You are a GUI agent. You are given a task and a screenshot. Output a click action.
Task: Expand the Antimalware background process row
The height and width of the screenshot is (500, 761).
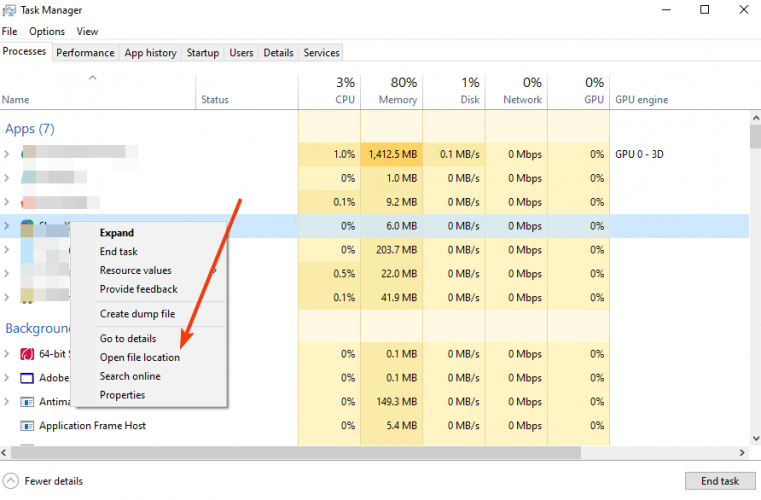pos(6,401)
